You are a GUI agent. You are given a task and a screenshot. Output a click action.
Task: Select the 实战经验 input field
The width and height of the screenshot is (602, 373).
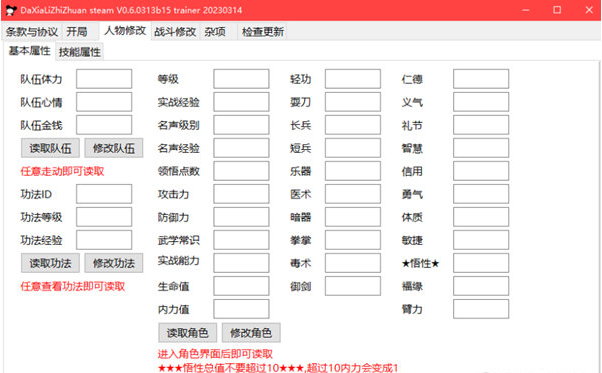(x=241, y=102)
